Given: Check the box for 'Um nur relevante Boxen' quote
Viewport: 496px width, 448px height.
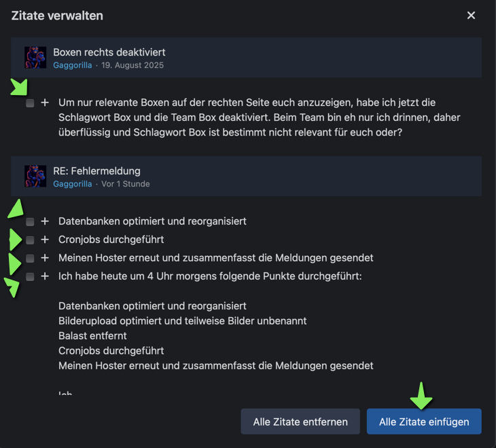Looking at the screenshot, I should (x=30, y=103).
